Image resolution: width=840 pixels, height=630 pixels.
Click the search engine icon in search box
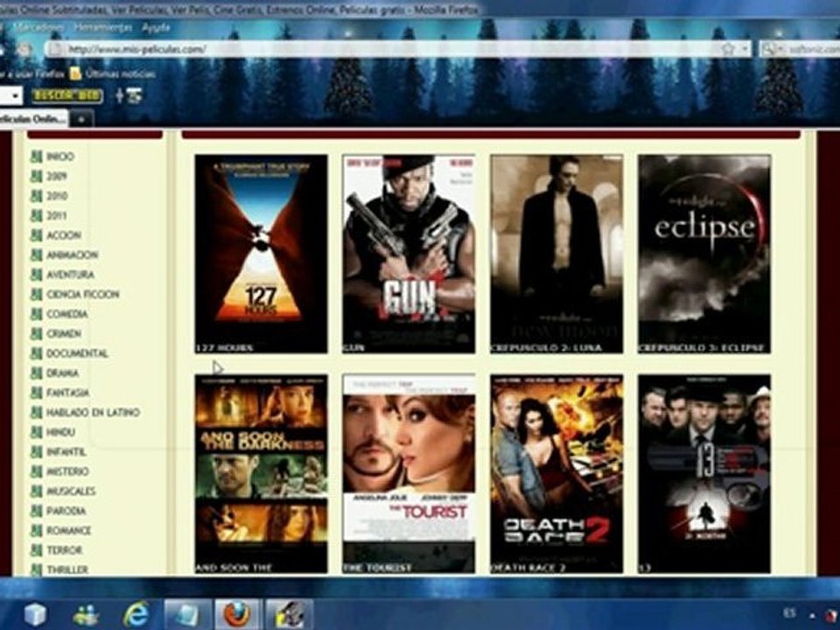tap(769, 49)
